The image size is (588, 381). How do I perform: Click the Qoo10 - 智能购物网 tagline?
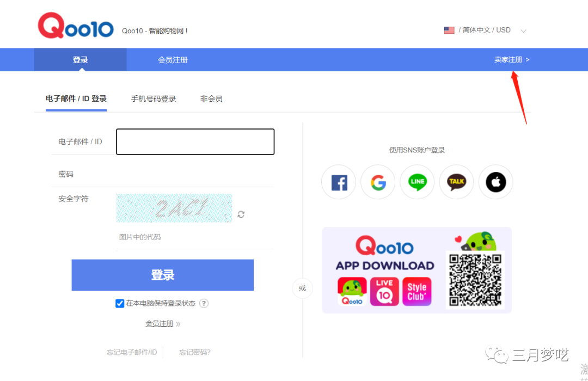pos(155,30)
